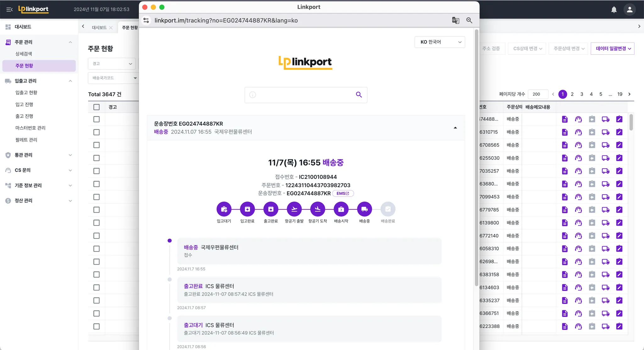Check the select-all checkbox in table header
The height and width of the screenshot is (350, 644).
click(97, 107)
